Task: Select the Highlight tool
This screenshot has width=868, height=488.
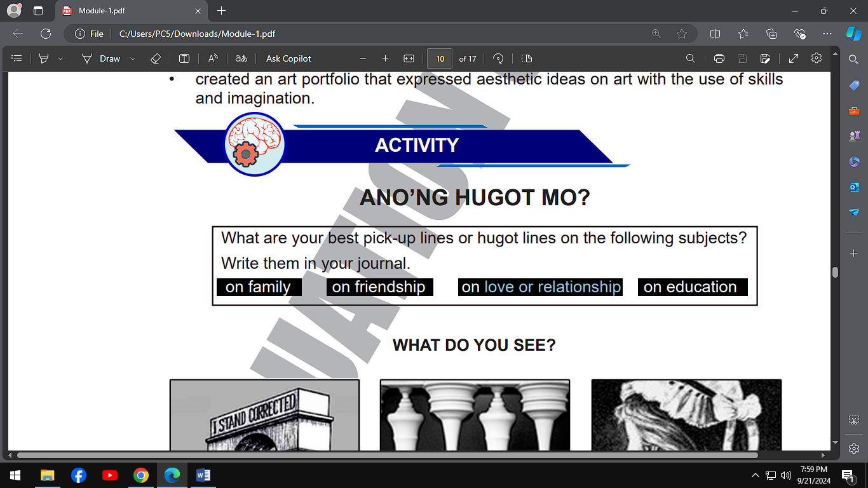Action: click(44, 58)
